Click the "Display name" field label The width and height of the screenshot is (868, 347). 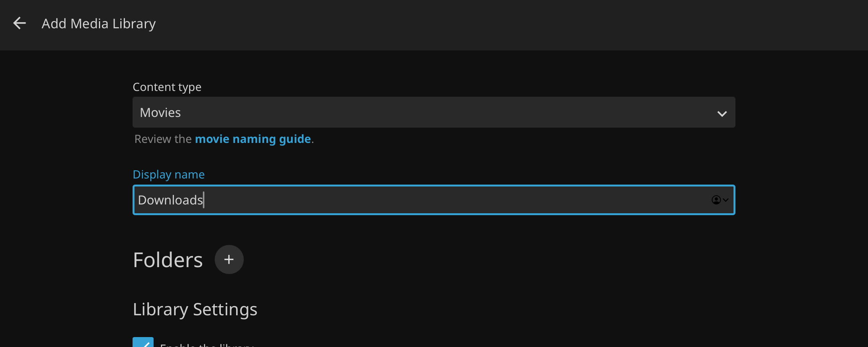tap(168, 175)
